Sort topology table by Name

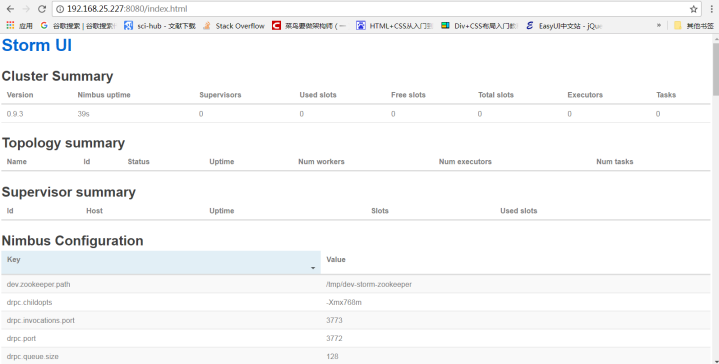pos(17,161)
